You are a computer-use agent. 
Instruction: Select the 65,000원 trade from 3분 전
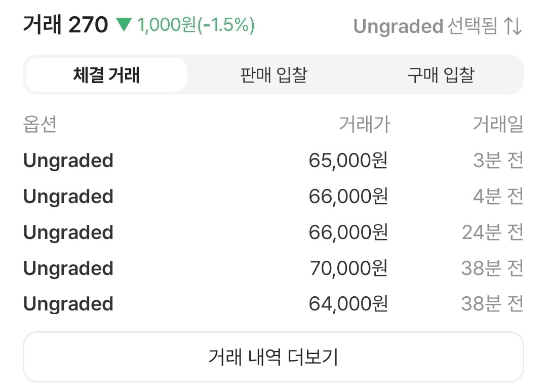pos(273,161)
